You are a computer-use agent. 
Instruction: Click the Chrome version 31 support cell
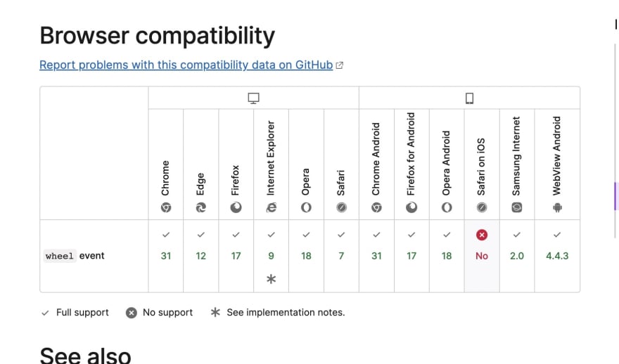tap(166, 256)
